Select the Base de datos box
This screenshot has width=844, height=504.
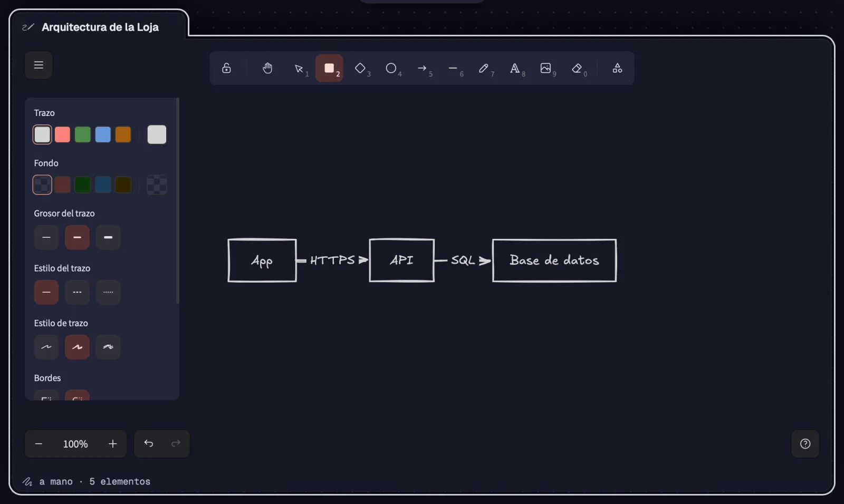pos(554,260)
